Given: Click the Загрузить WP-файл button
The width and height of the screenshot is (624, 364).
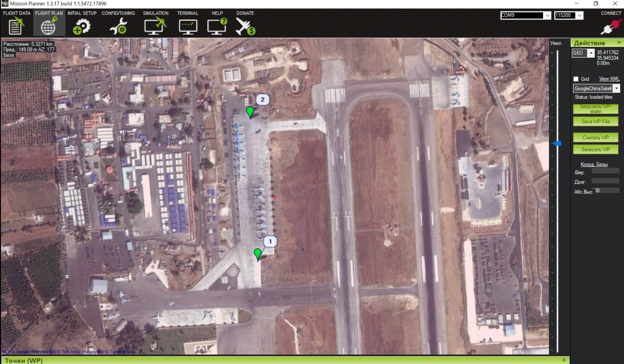Looking at the screenshot, I should [596, 109].
